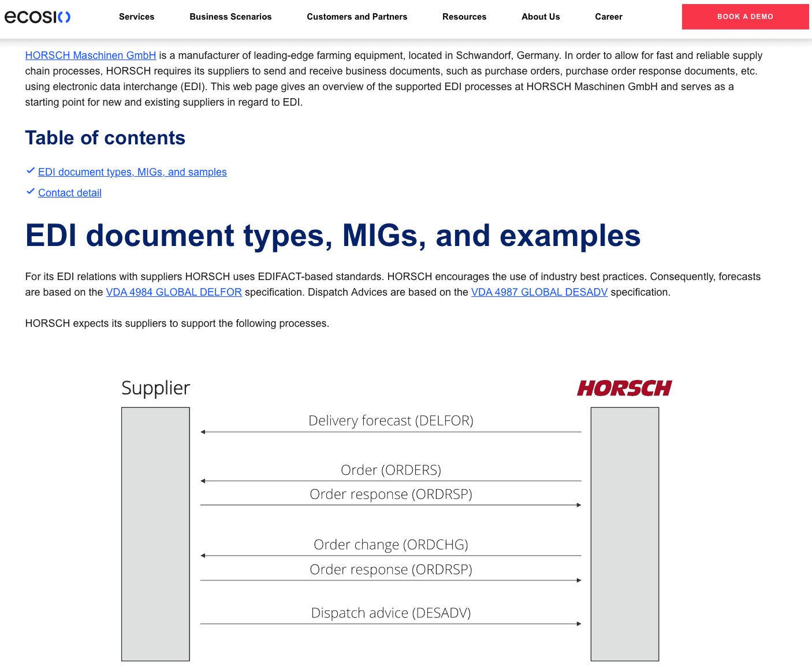Viewport: 812px width, 671px height.
Task: Click the checkmark icon beside EDI document types link
Action: (31, 171)
